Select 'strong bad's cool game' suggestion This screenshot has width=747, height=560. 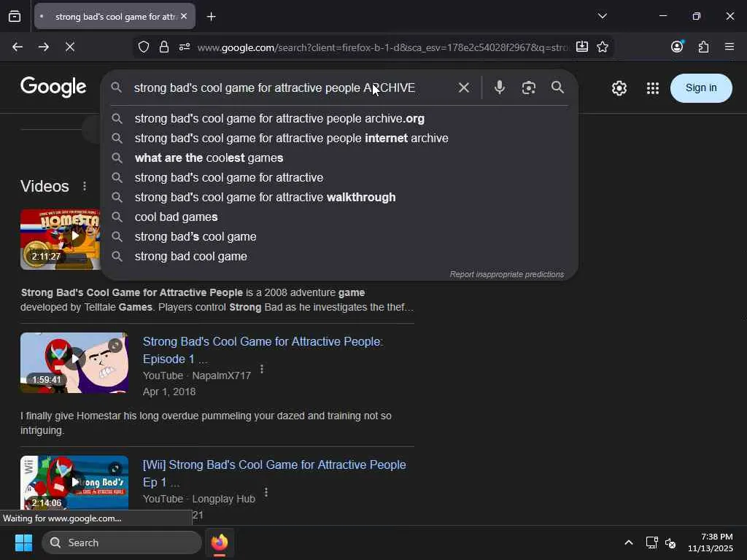coord(339,237)
